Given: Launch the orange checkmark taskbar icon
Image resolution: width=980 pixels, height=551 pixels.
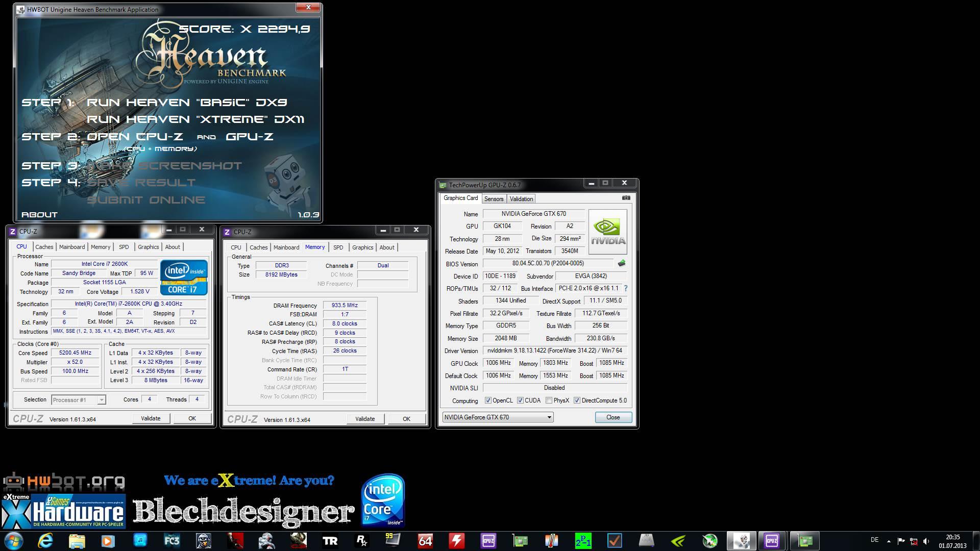Looking at the screenshot, I should tap(615, 540).
